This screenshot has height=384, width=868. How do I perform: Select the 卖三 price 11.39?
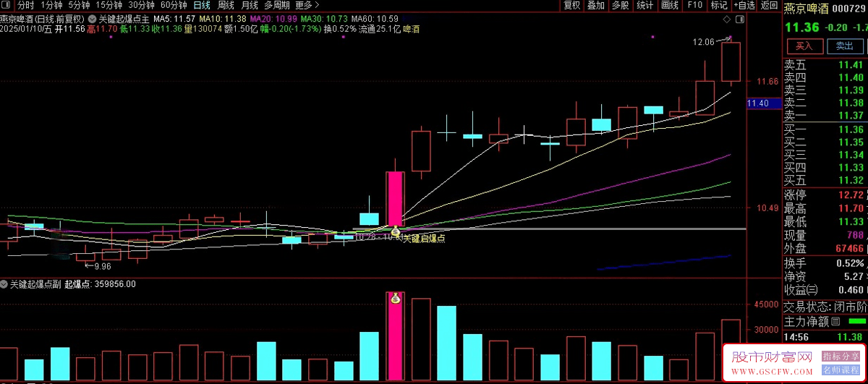(851, 90)
